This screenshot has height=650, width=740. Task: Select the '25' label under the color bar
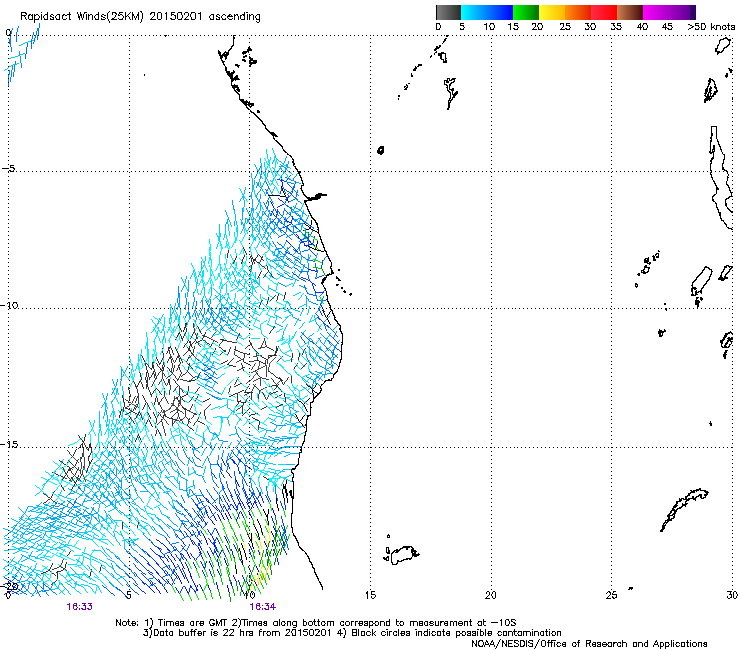click(565, 27)
